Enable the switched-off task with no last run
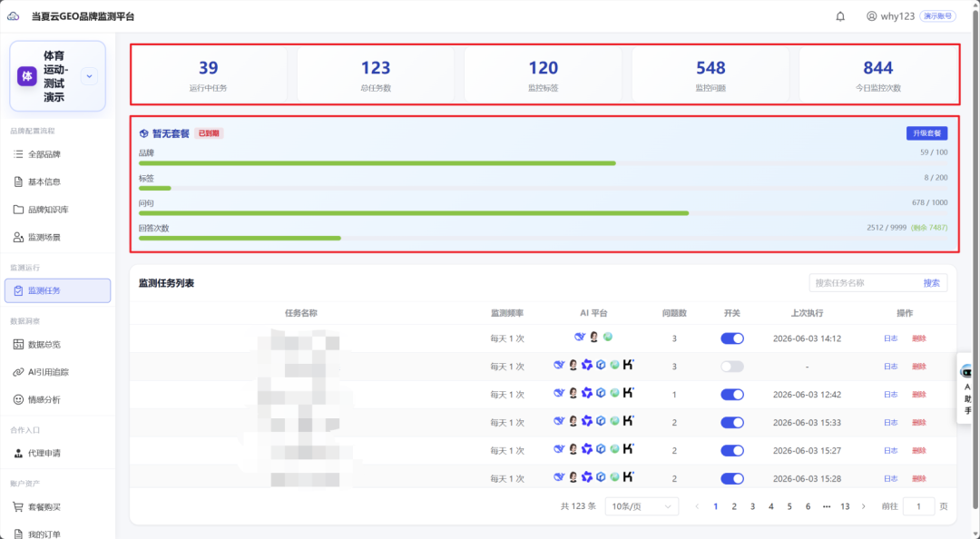The height and width of the screenshot is (539, 980). click(732, 367)
